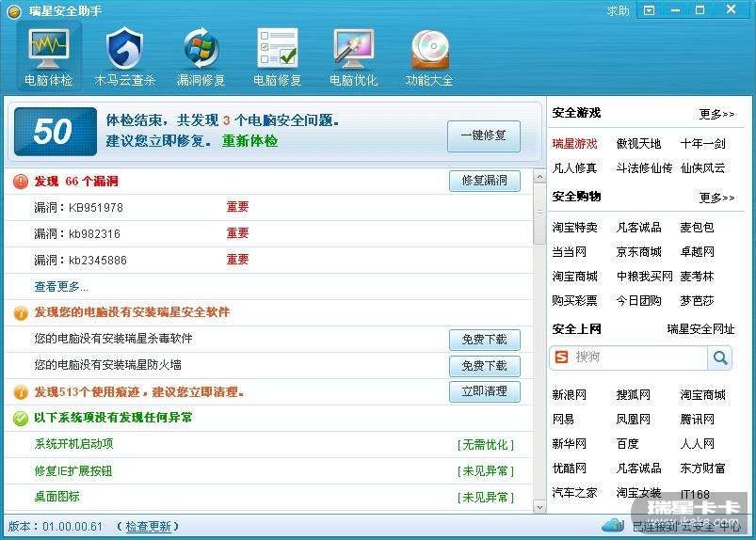Image resolution: width=756 pixels, height=540 pixels.
Task: Click the 重新体检 re-scan link
Action: click(249, 141)
